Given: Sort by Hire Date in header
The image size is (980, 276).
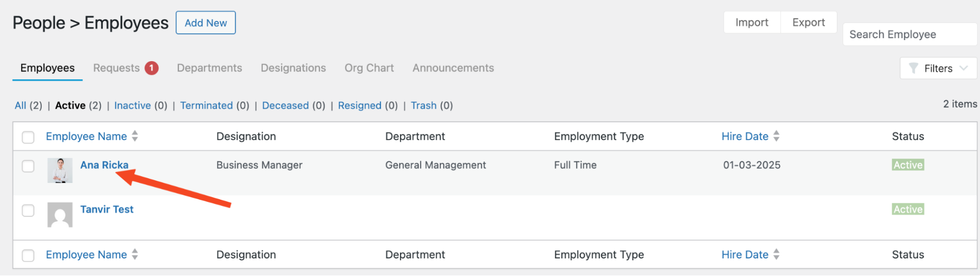Looking at the screenshot, I should click(745, 137).
